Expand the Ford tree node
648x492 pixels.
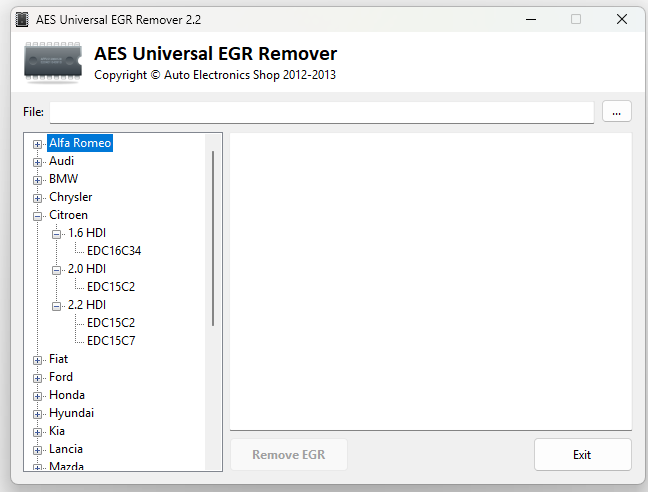pyautogui.click(x=37, y=378)
